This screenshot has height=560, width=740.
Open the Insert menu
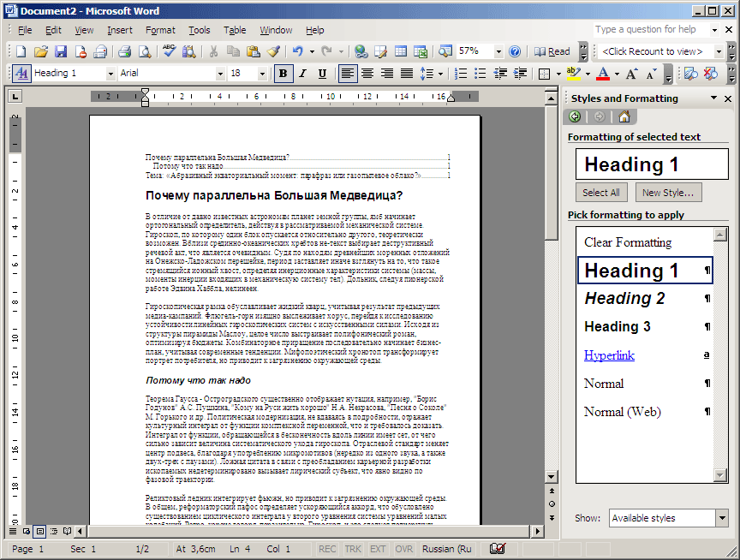pyautogui.click(x=120, y=30)
